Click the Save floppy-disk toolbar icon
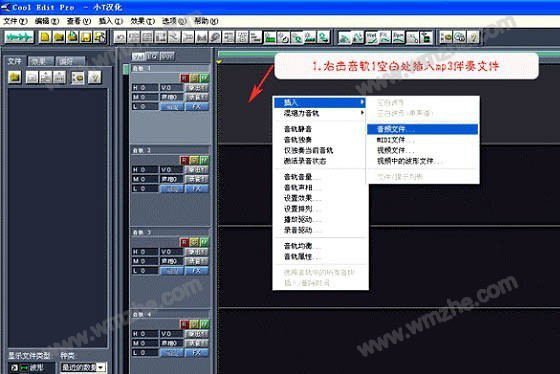The image size is (560, 374). click(86, 37)
